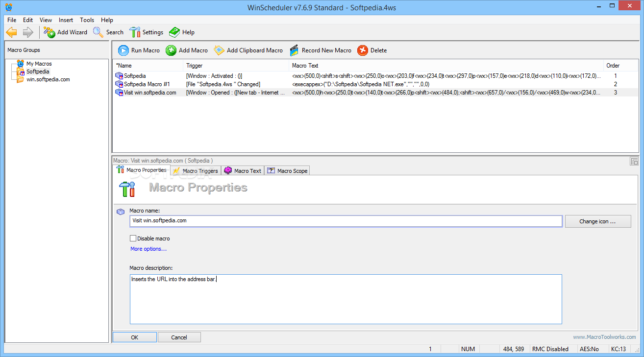Switch to the Macro Triggers tab
Screen dimensions: 644x357
click(x=195, y=171)
